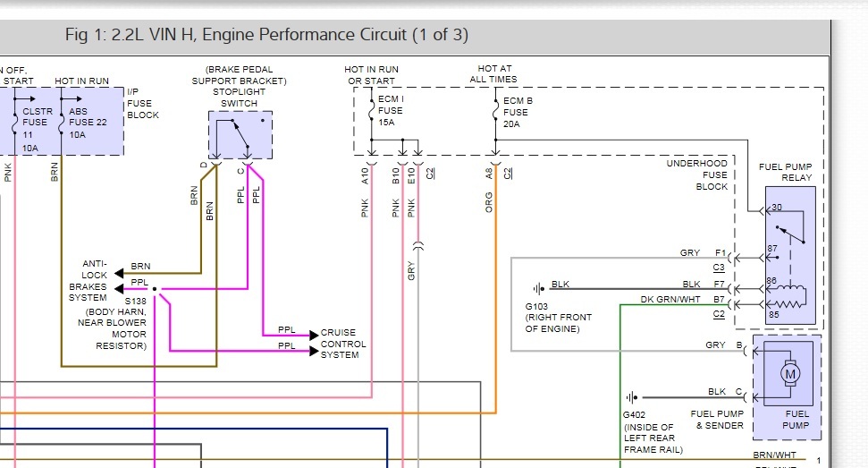
Task: Click the 'FUEL PUMP & SENDER' label
Action: click(717, 420)
